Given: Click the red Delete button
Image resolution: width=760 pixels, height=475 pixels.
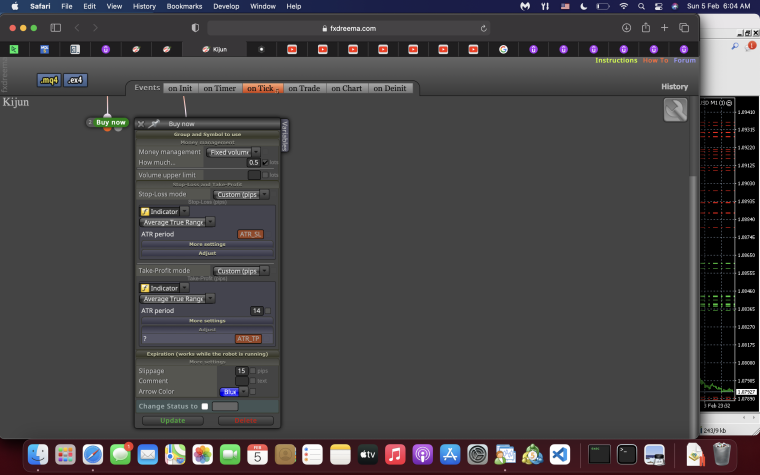Looking at the screenshot, I should 246,421.
